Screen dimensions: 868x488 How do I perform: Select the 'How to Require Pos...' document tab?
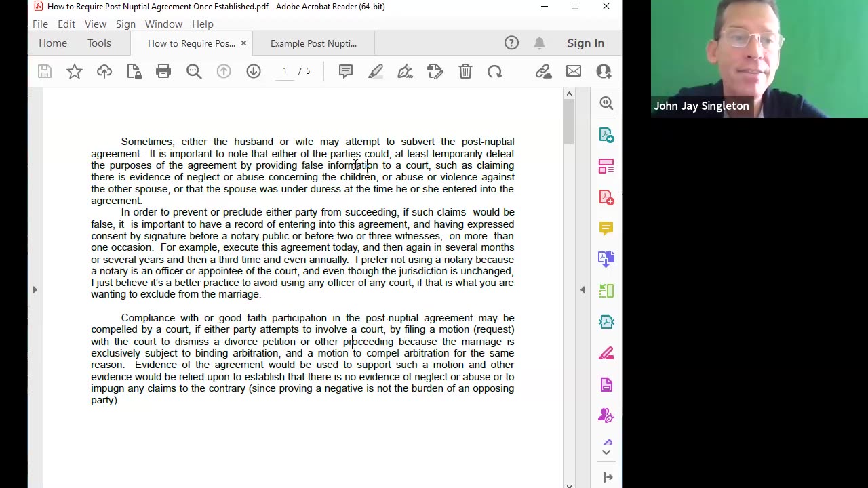191,43
